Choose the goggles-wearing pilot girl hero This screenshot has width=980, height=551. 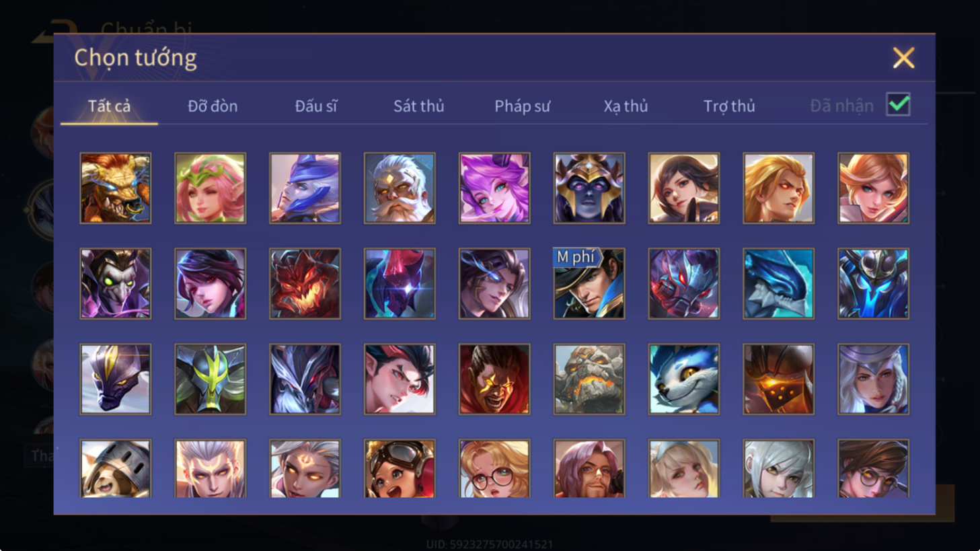point(400,468)
